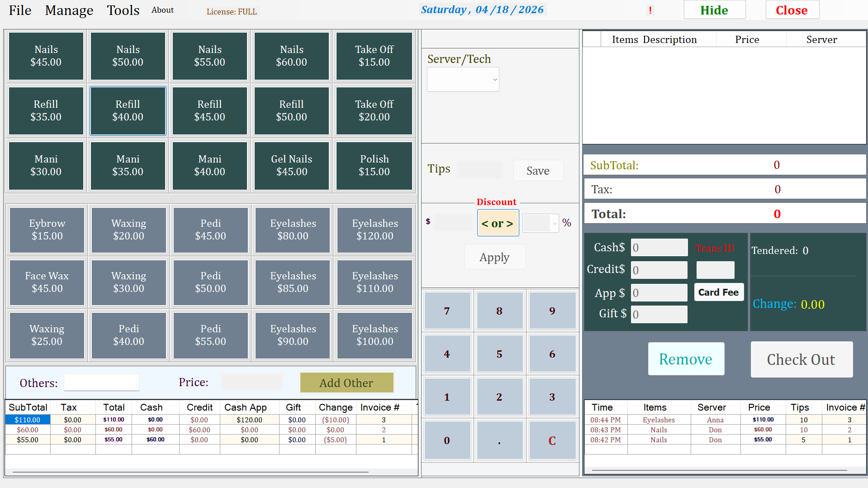Click the Tips input field
Screen dimensions: 868x488
(x=479, y=169)
